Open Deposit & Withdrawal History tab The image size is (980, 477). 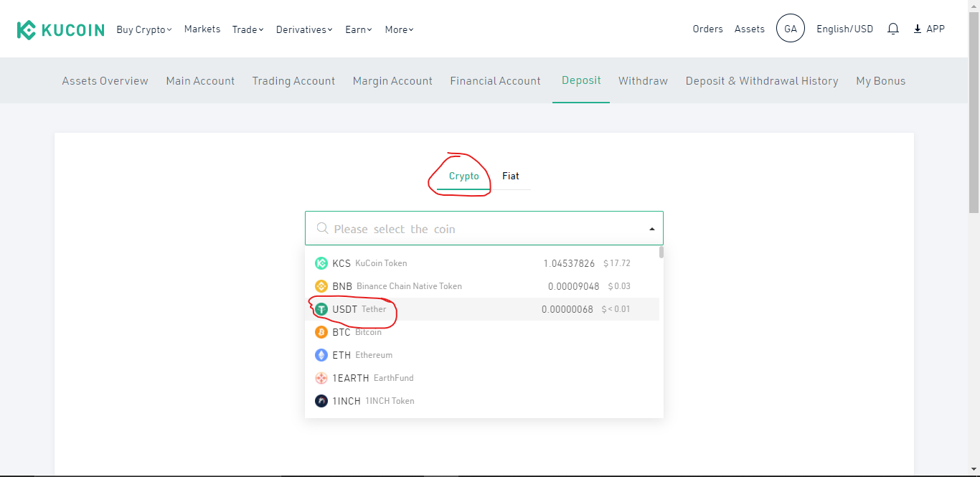tap(762, 81)
